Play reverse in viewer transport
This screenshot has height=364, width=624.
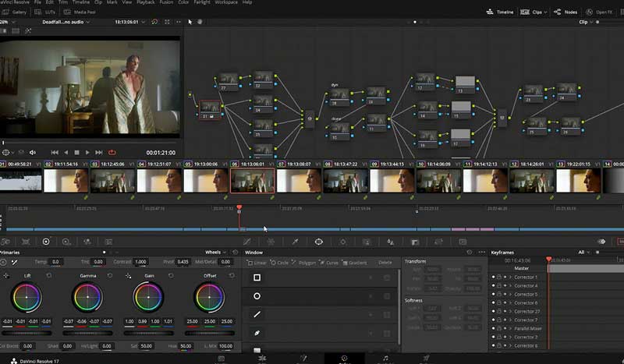click(x=66, y=152)
